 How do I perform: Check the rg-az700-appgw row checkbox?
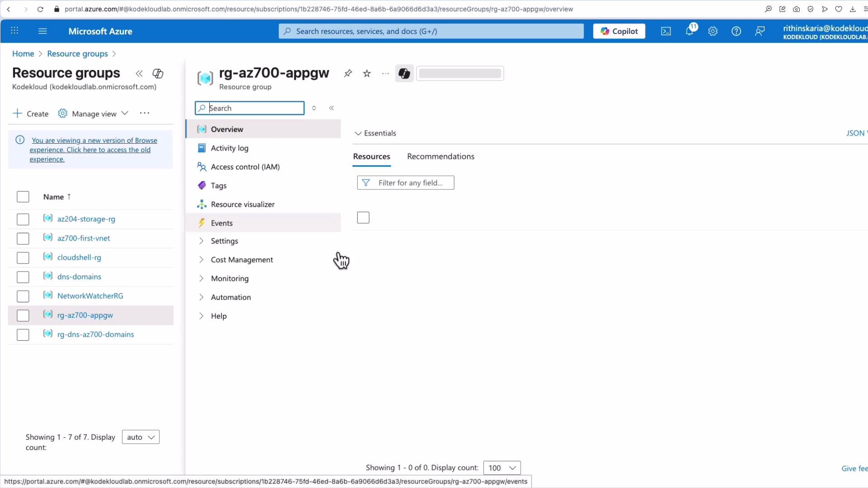[x=23, y=315]
